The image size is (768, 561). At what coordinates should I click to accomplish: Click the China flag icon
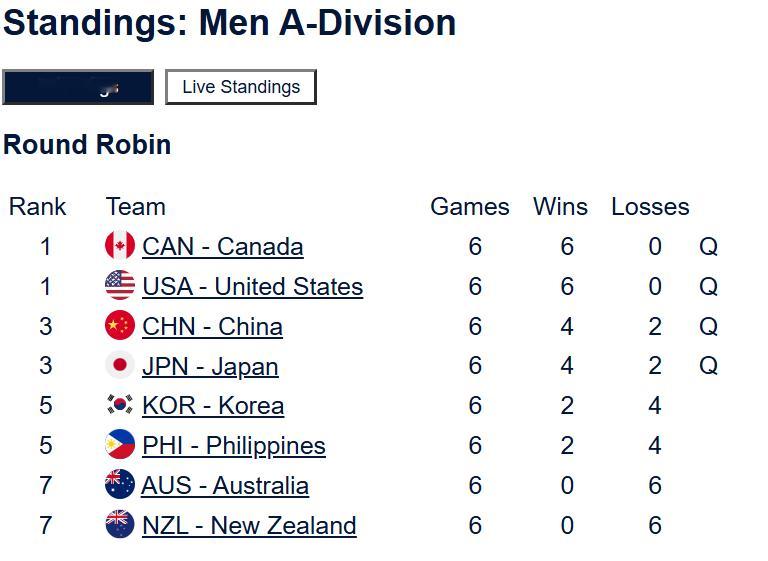coord(120,326)
